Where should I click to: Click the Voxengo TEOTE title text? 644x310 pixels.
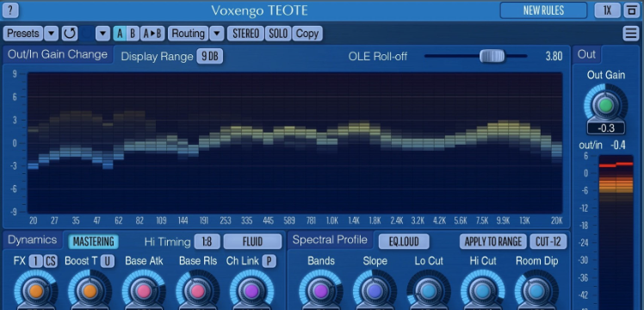tap(259, 10)
